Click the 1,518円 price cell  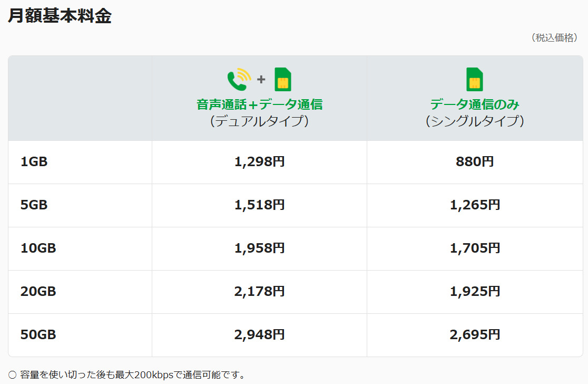pyautogui.click(x=259, y=205)
